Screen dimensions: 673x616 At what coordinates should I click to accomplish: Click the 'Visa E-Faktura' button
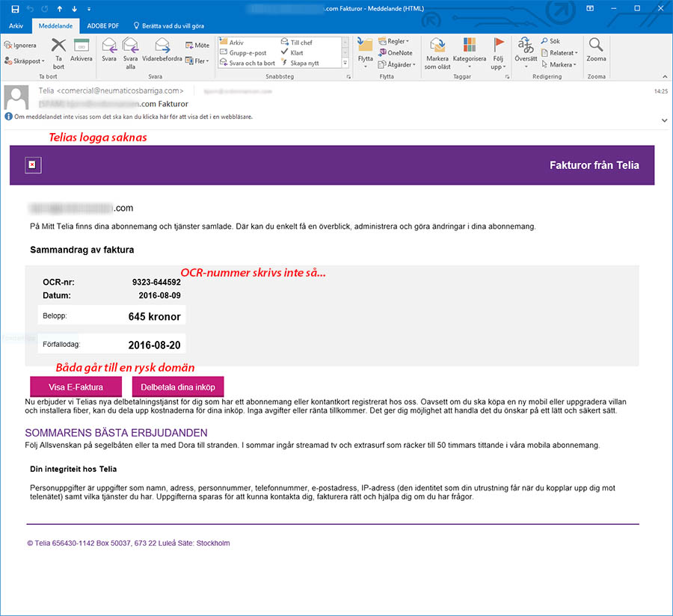(76, 387)
